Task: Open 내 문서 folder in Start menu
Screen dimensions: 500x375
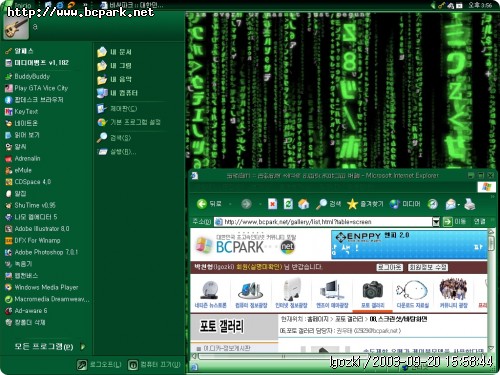Action: point(115,52)
